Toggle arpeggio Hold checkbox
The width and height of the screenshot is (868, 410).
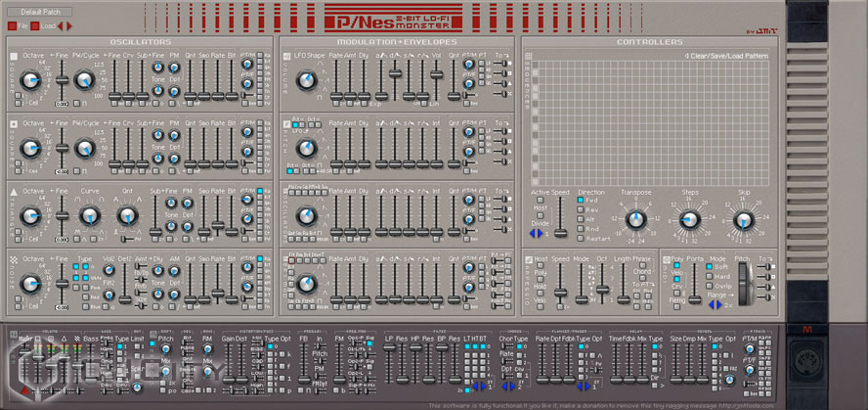[x=541, y=295]
